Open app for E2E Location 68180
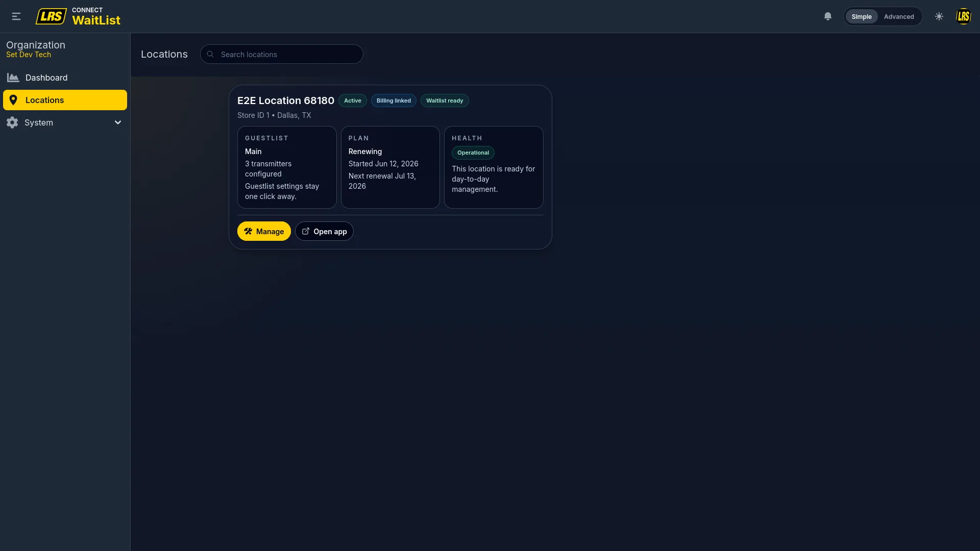 click(324, 231)
